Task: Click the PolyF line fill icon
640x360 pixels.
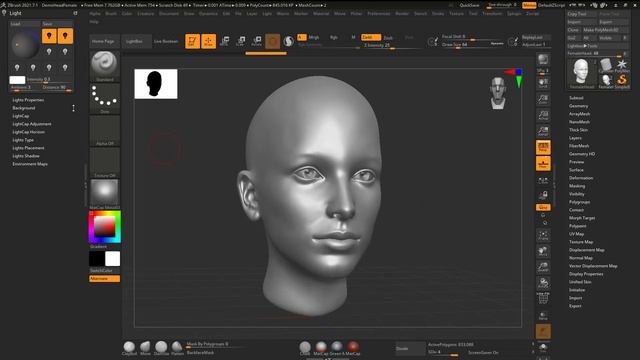Action: (x=543, y=298)
